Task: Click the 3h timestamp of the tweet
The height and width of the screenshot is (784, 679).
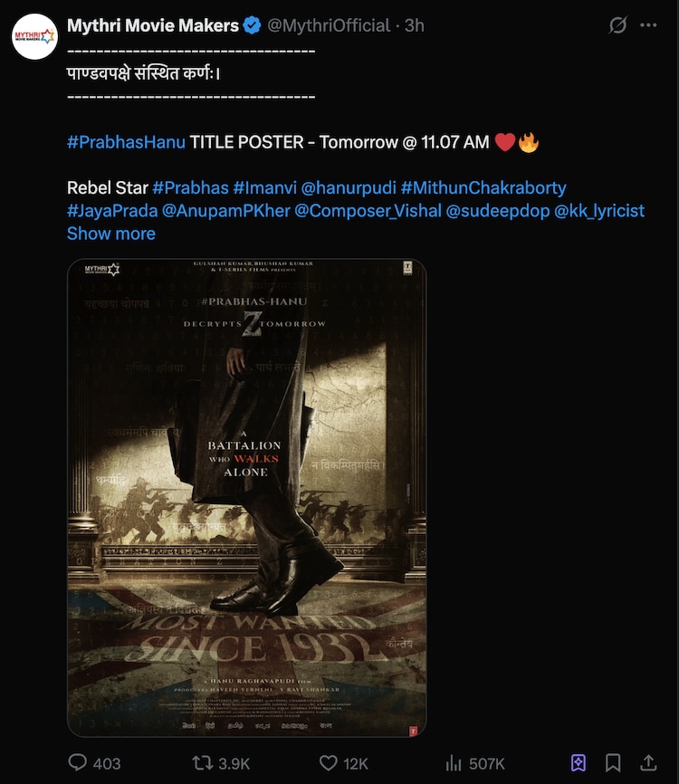Action: click(x=414, y=25)
